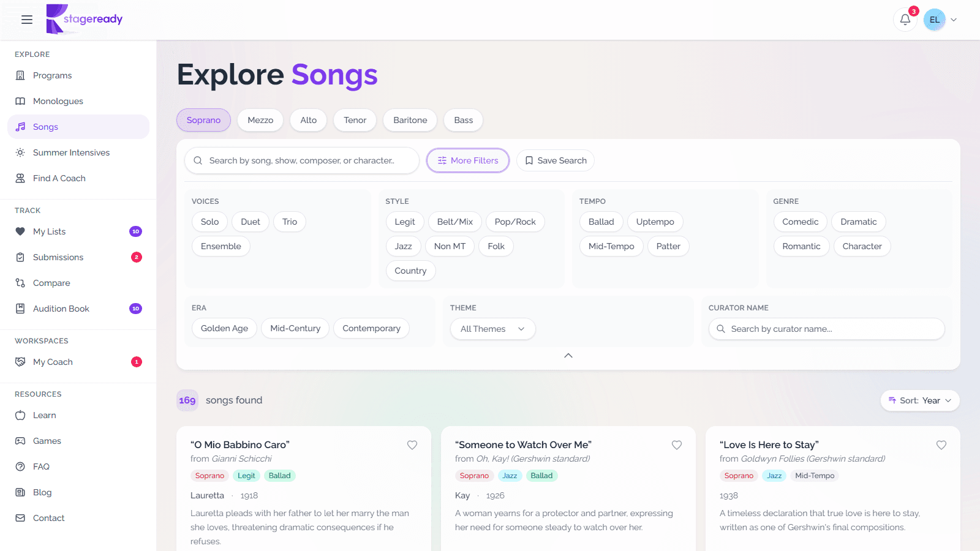The height and width of the screenshot is (551, 980).
Task: Open Games from resources
Action: point(78,441)
